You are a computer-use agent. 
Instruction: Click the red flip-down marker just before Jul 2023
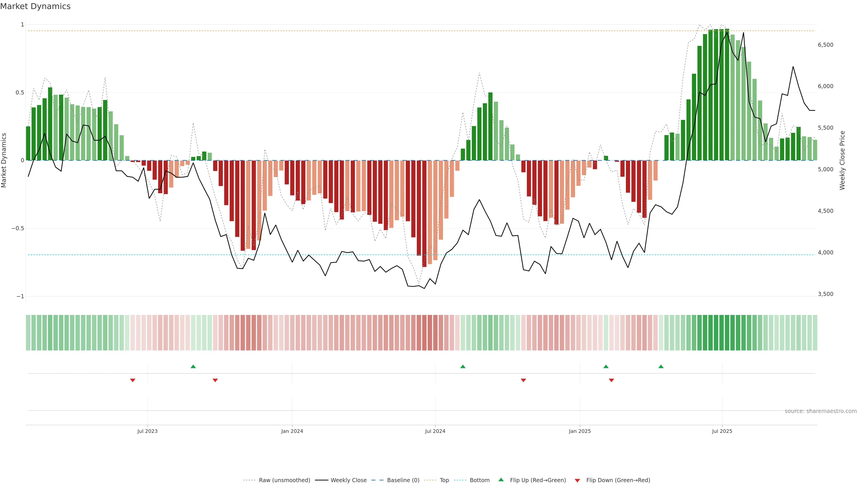coord(133,380)
